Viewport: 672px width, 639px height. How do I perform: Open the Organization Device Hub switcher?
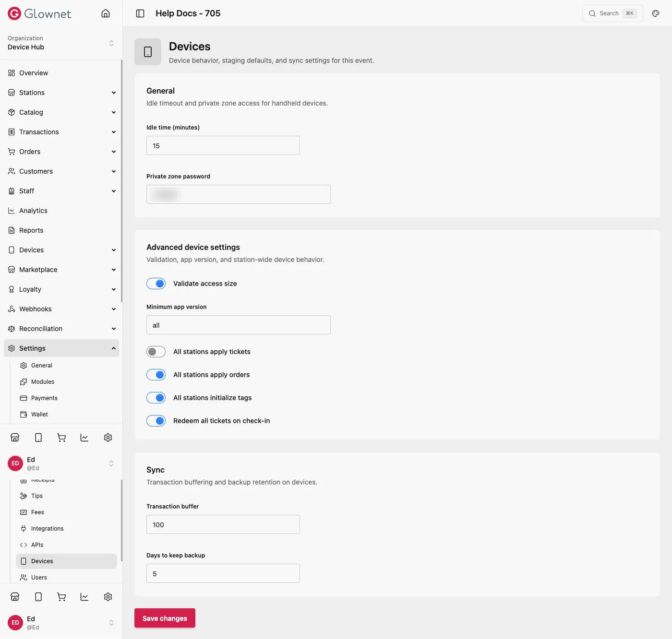pyautogui.click(x=61, y=43)
